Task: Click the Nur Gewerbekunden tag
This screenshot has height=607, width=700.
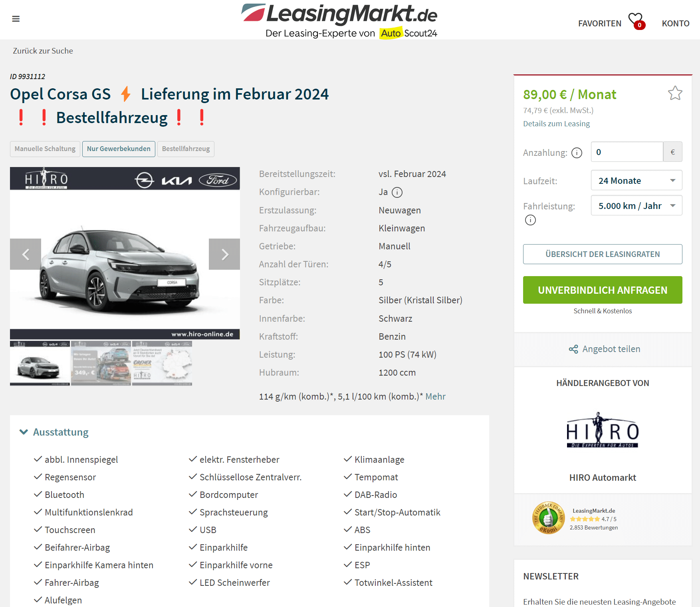Action: (119, 149)
